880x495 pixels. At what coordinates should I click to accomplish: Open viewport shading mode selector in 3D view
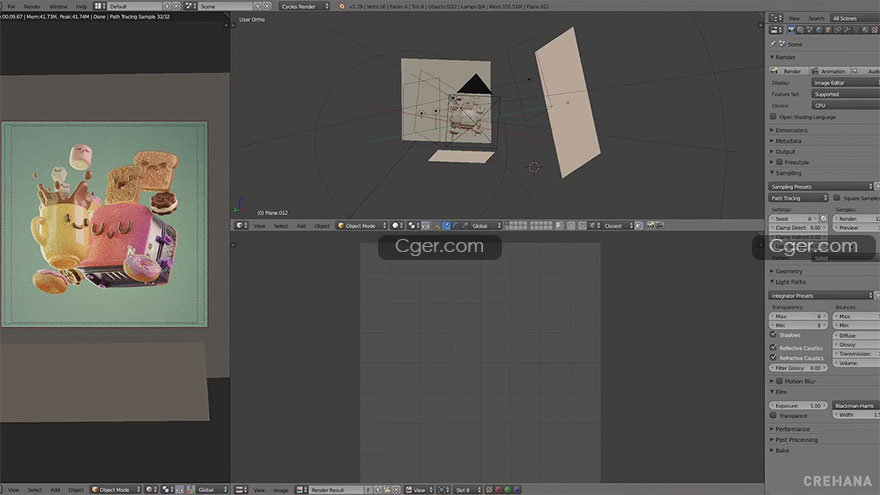point(397,226)
